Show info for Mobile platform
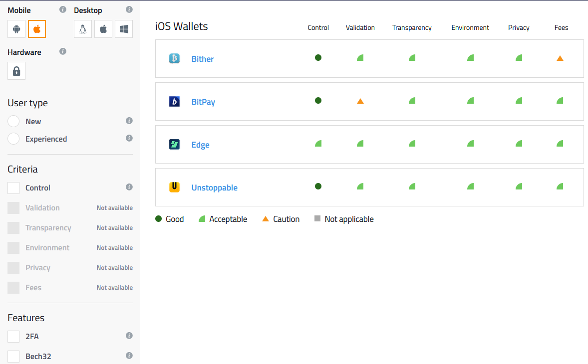 point(62,9)
